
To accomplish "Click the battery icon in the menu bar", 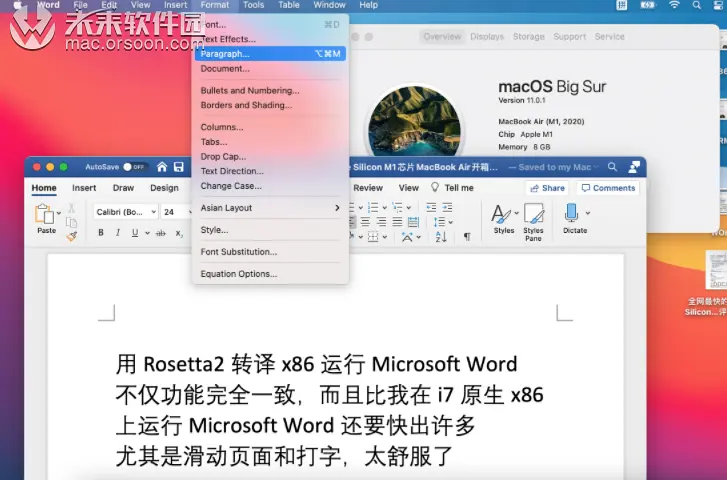I will [648, 6].
